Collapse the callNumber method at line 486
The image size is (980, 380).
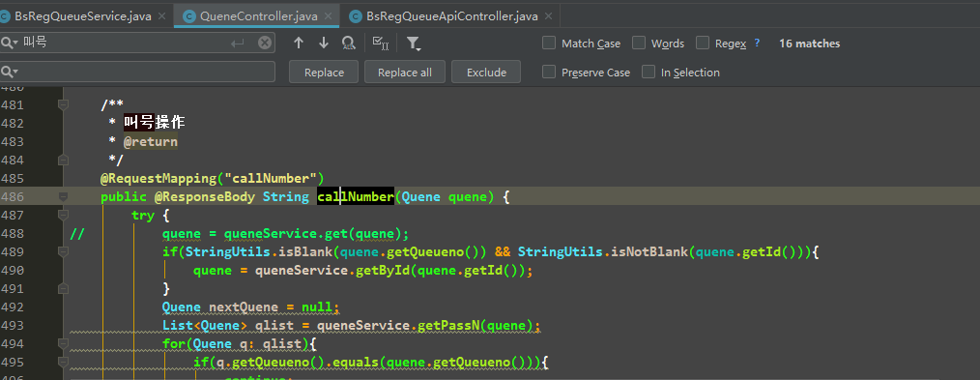coord(63,197)
